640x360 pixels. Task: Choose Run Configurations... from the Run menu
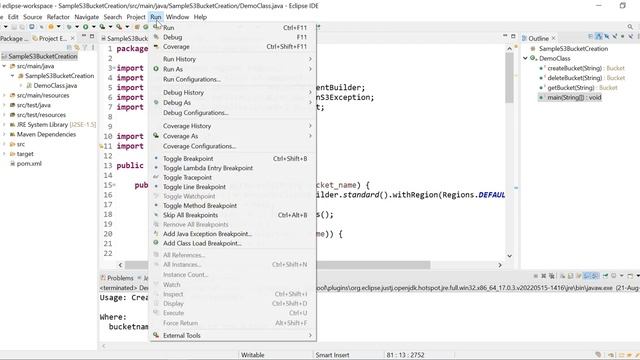(192, 80)
